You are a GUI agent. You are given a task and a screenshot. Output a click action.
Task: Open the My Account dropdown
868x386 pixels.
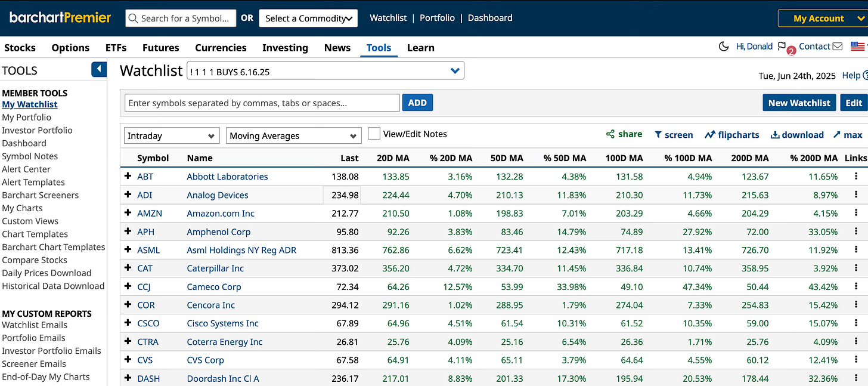[x=823, y=18]
